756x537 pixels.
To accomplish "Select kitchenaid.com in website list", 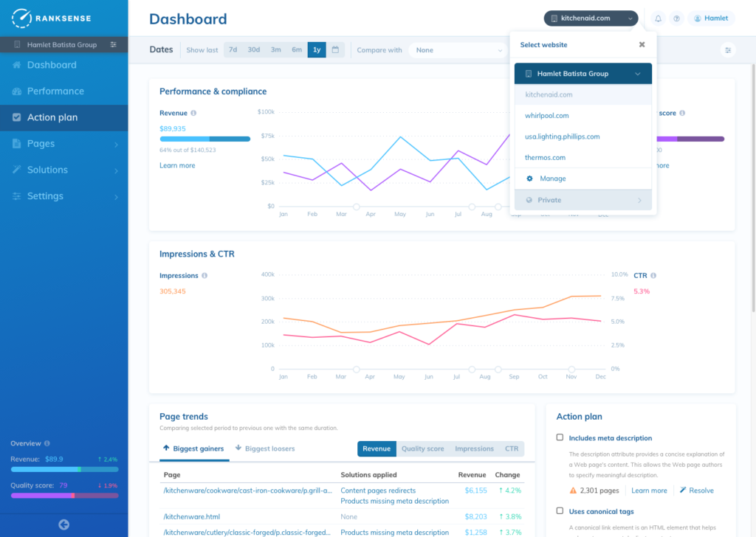I will point(583,94).
